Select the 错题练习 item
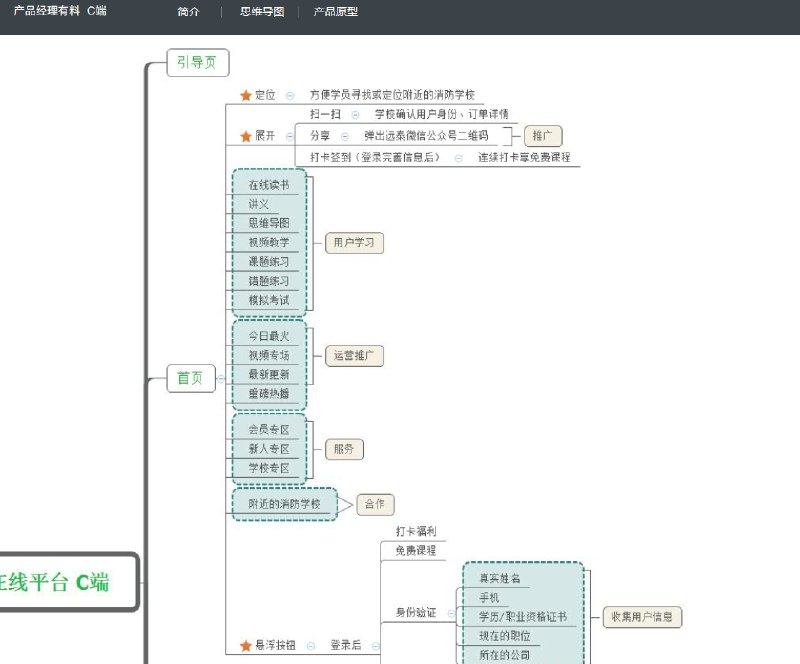This screenshot has height=664, width=800. tap(269, 282)
